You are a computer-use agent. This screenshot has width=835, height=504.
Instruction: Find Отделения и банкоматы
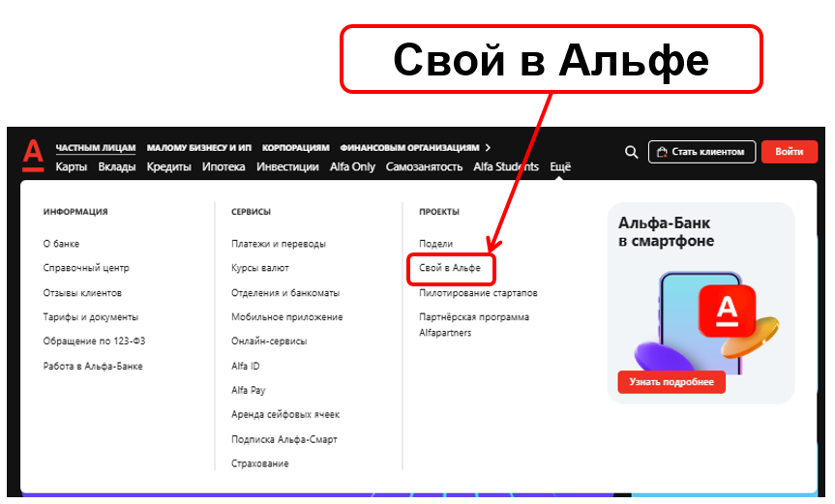click(285, 293)
